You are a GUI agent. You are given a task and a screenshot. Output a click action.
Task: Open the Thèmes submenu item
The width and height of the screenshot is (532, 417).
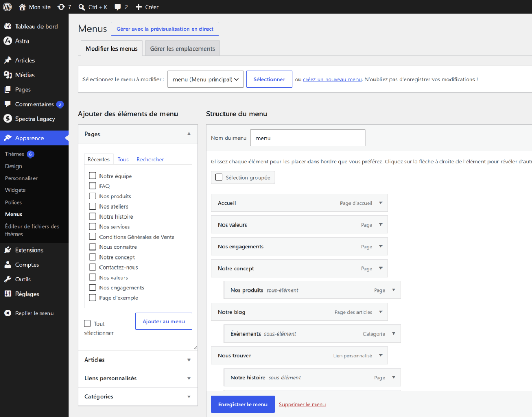14,154
